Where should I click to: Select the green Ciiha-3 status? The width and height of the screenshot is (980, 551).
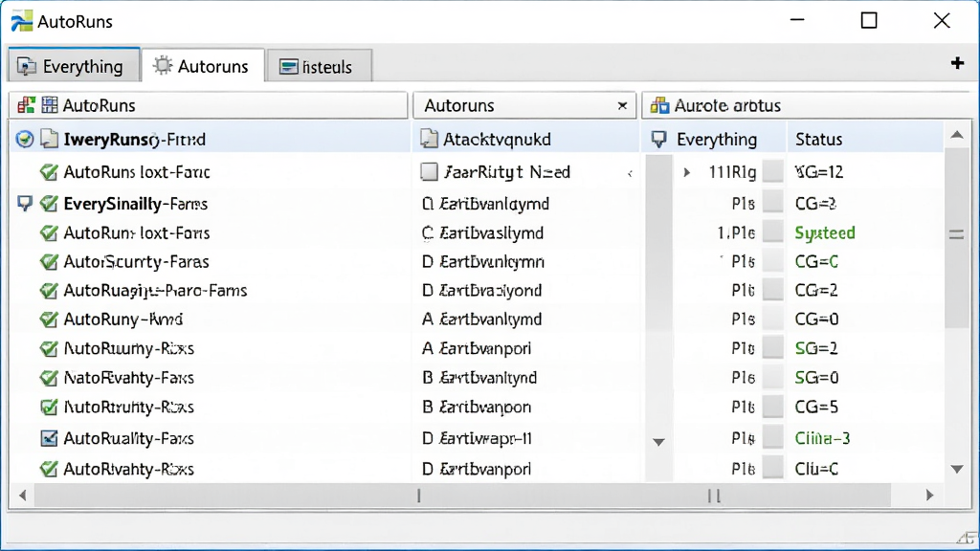pos(822,438)
